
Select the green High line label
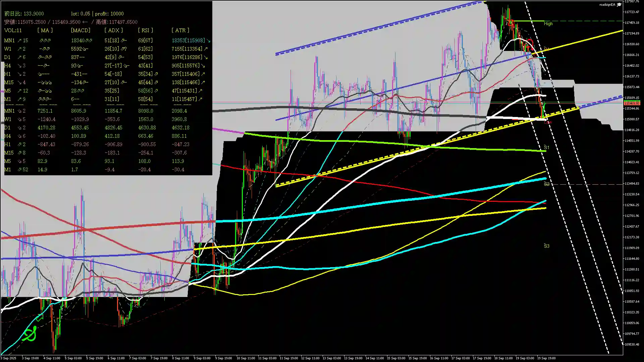click(x=548, y=23)
